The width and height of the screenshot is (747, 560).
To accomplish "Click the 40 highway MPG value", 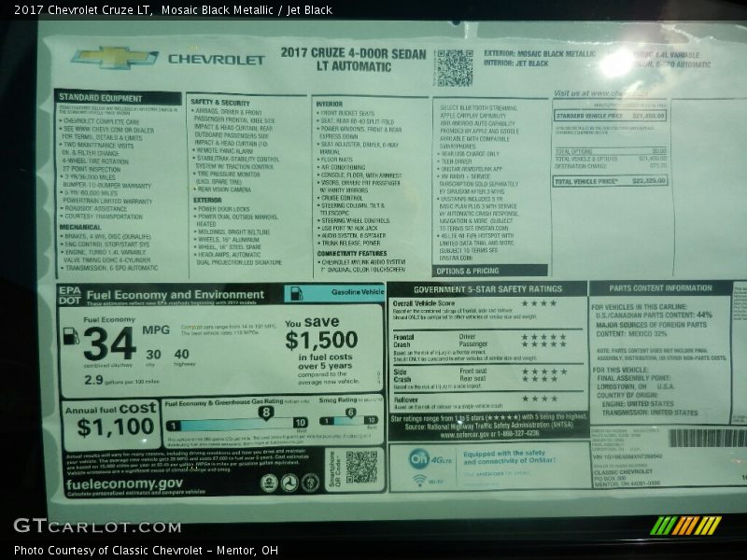I will coord(181,355).
